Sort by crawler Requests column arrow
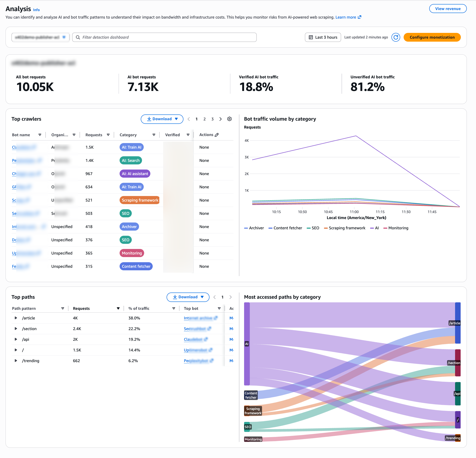476x458 pixels. click(x=108, y=135)
